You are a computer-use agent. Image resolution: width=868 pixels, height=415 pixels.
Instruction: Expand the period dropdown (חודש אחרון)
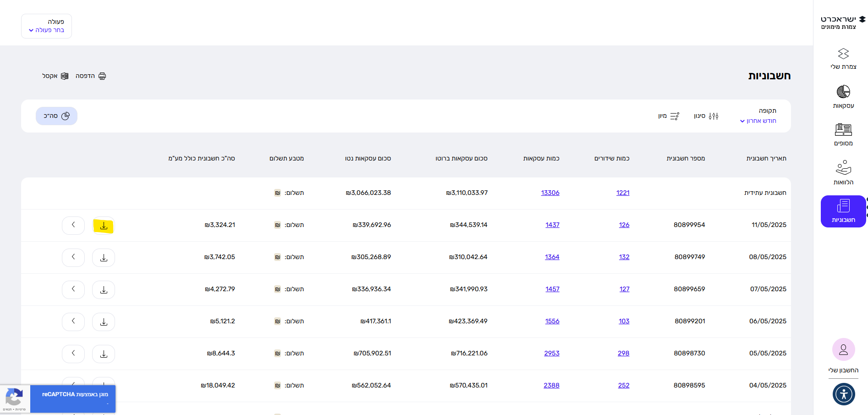(758, 121)
